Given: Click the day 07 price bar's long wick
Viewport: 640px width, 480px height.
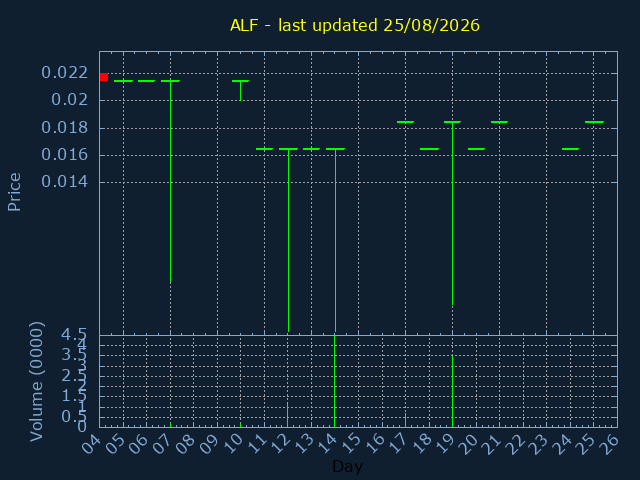Looking at the screenshot, I should pyautogui.click(x=171, y=182).
